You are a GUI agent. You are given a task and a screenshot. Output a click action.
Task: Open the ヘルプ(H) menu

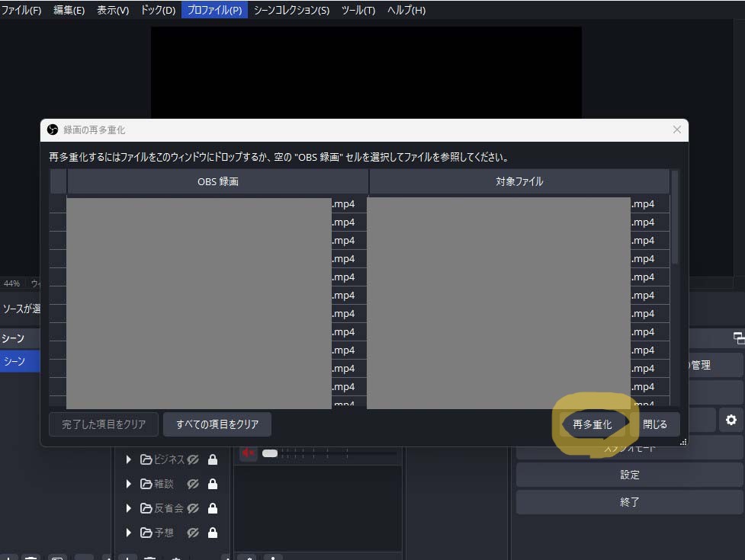[406, 10]
